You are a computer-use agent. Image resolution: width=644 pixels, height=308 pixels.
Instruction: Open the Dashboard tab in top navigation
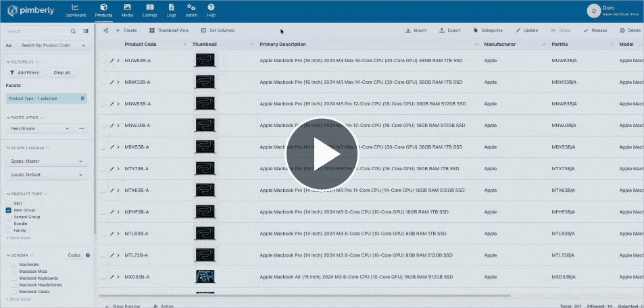[75, 11]
